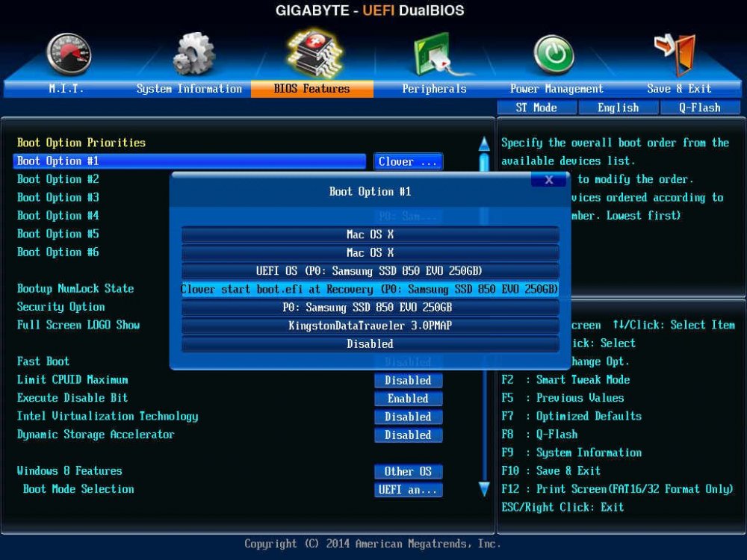This screenshot has width=747, height=560.
Task: Click the Boot Option Priorities heading
Action: [81, 143]
